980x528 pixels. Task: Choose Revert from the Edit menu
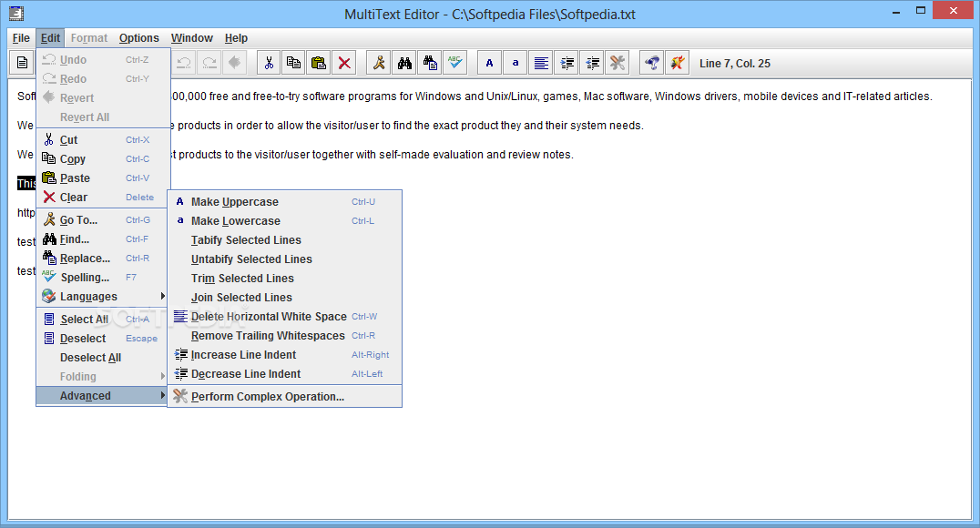[x=103, y=98]
